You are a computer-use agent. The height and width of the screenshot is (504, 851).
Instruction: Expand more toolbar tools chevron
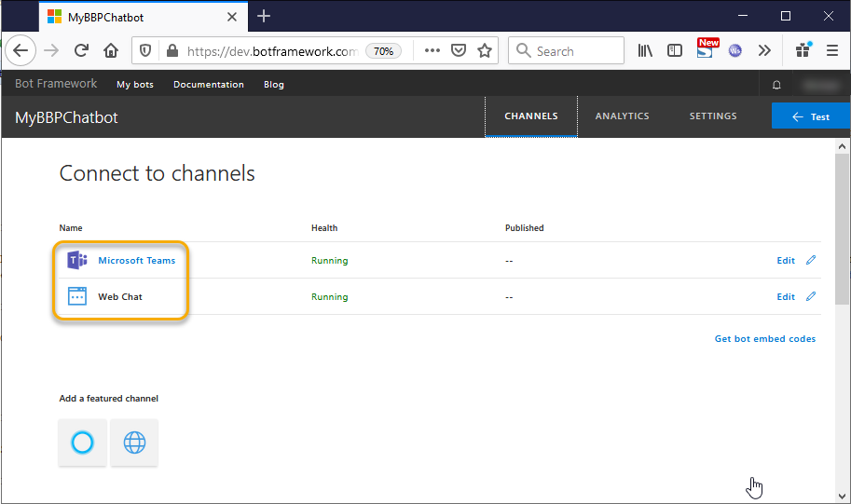pos(764,51)
